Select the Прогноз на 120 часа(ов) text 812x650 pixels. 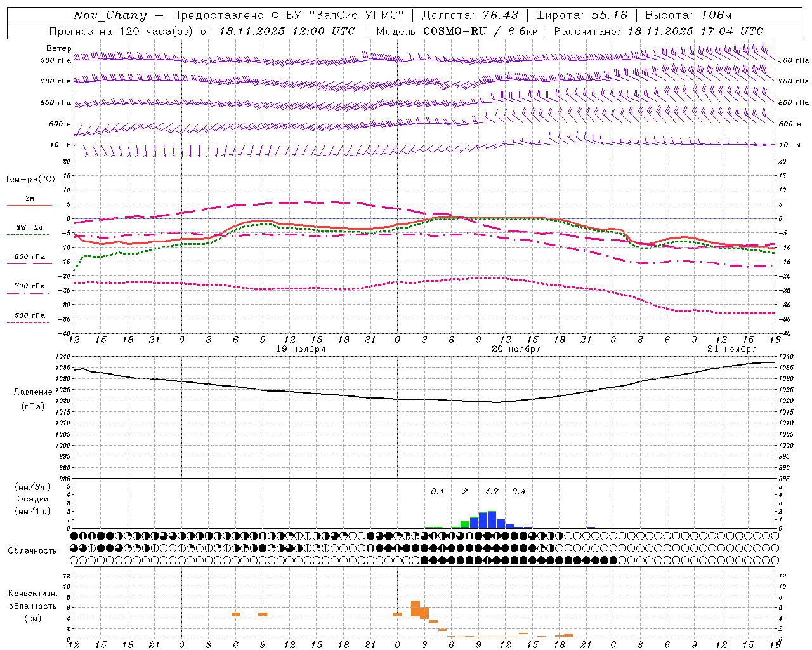pyautogui.click(x=122, y=31)
